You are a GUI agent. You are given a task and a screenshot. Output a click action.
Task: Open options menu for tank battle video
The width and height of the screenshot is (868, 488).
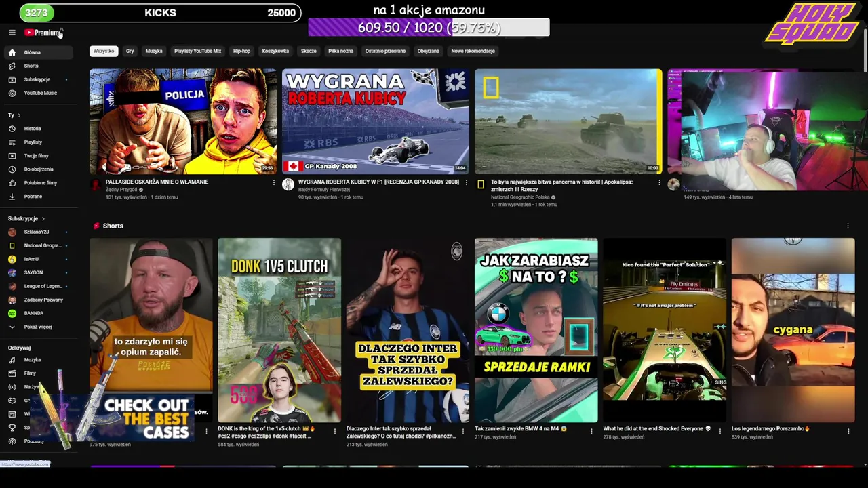(x=659, y=182)
